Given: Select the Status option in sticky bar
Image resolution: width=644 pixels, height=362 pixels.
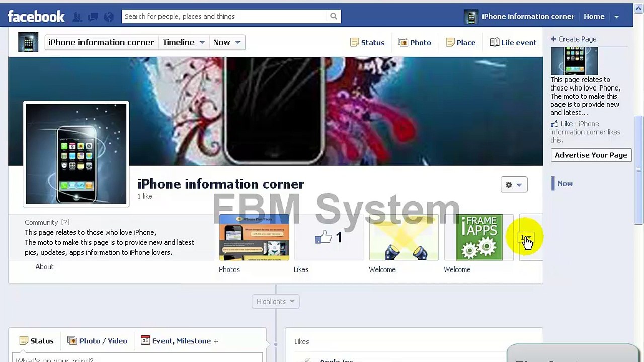Looking at the screenshot, I should coord(367,42).
